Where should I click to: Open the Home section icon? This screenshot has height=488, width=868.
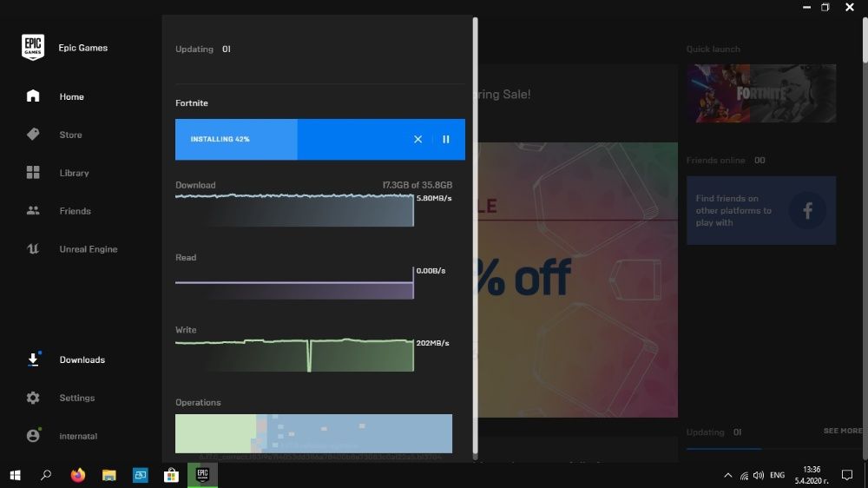pyautogui.click(x=33, y=96)
